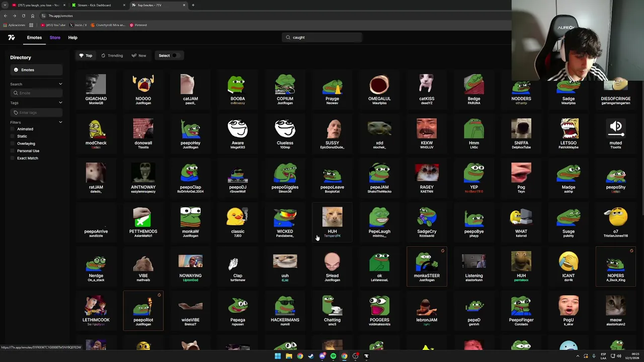Check the Exact Match filter checkbox
Screen dimensions: 644x362
click(13, 158)
